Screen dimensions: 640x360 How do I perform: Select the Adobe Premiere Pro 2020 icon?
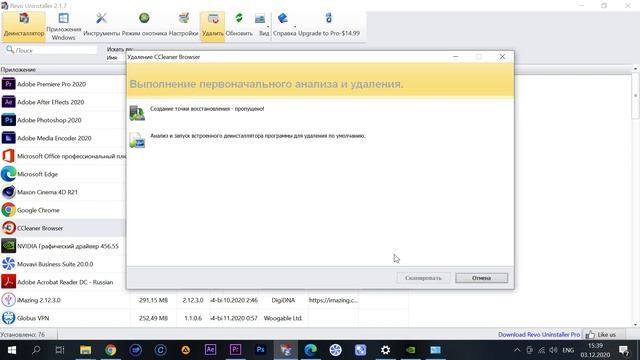click(8, 84)
